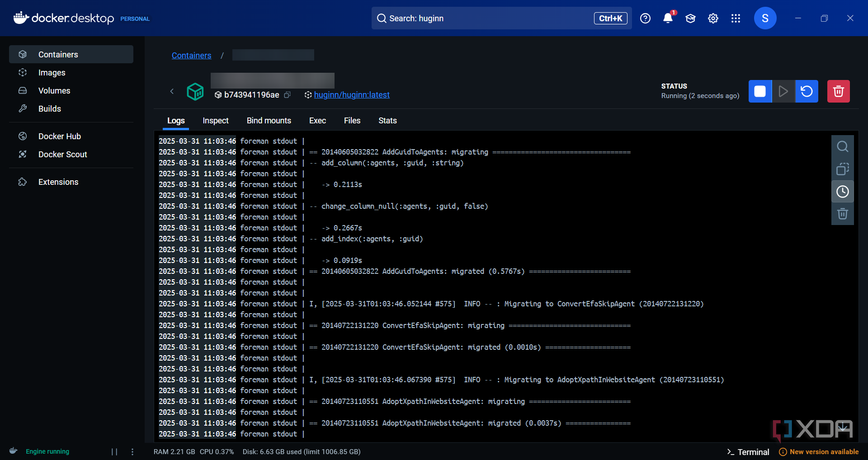Copy the container ID b743941196ae

coord(287,95)
